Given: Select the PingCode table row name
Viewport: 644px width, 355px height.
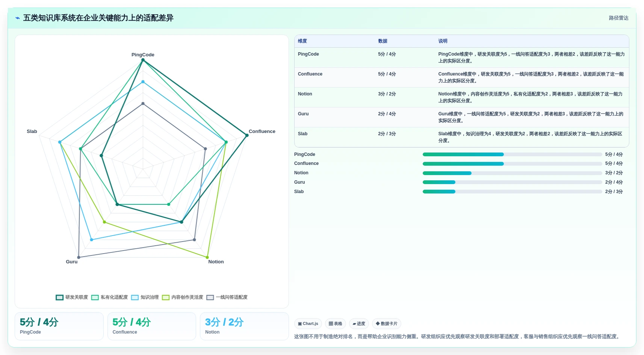Looking at the screenshot, I should coord(308,54).
